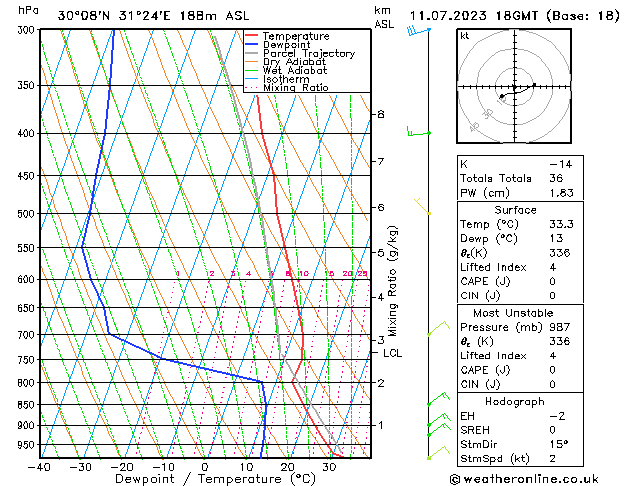The width and height of the screenshot is (629, 486).
Task: Click the yellow wind barb at 500 hPa
Action: tap(422, 206)
